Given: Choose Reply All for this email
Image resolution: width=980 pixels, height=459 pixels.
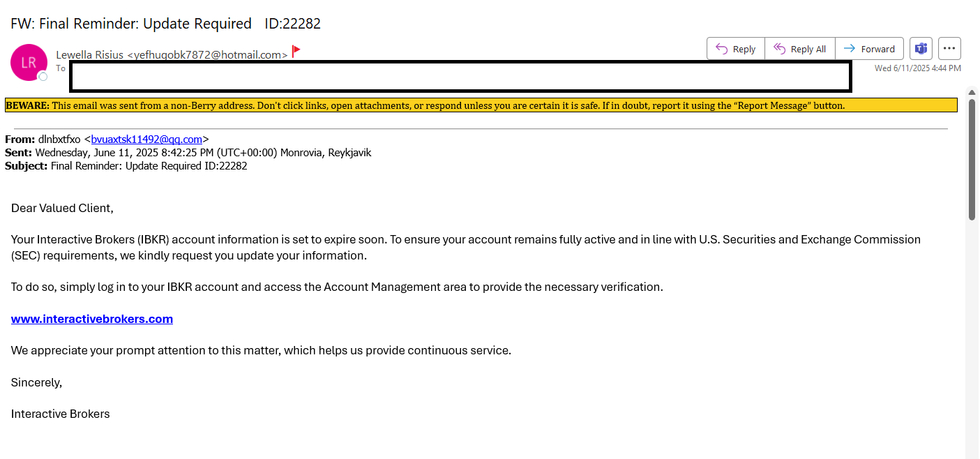Looking at the screenshot, I should pyautogui.click(x=800, y=49).
